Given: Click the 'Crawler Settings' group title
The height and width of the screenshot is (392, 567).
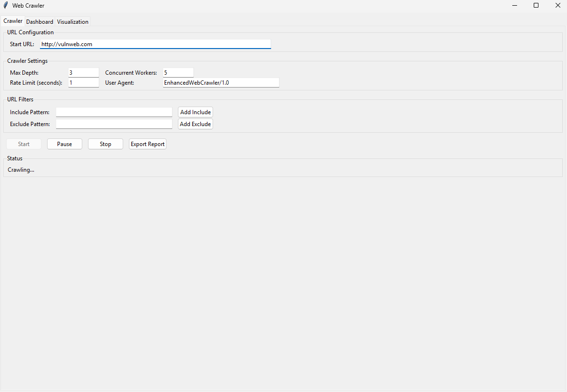Looking at the screenshot, I should pyautogui.click(x=28, y=61).
